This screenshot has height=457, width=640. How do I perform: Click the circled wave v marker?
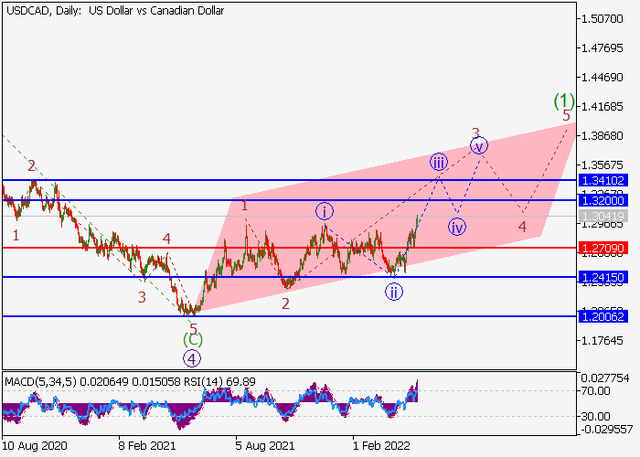point(479,146)
